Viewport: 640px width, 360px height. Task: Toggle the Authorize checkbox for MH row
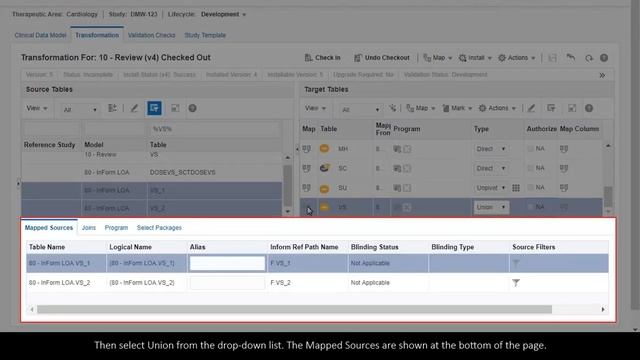530,149
